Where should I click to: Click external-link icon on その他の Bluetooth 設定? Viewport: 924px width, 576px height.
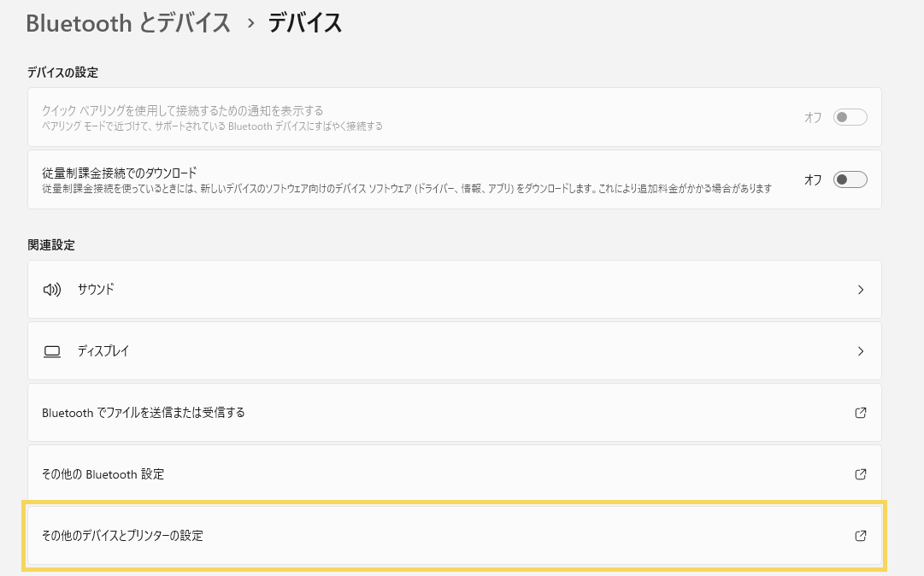pyautogui.click(x=861, y=474)
